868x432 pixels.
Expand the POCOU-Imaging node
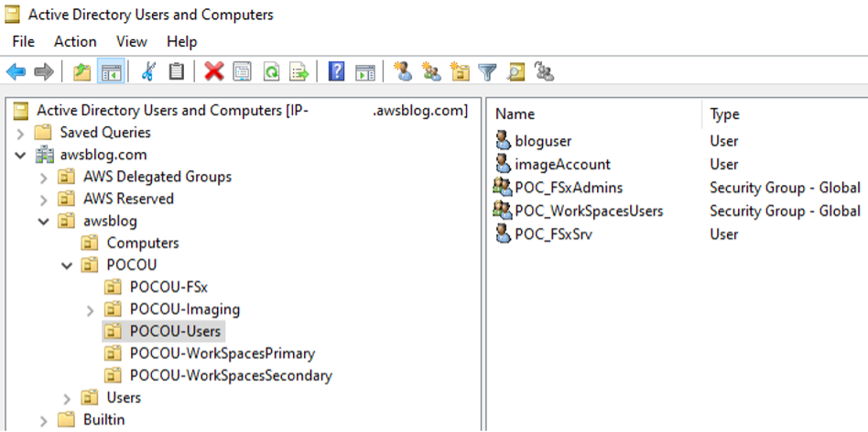click(91, 309)
